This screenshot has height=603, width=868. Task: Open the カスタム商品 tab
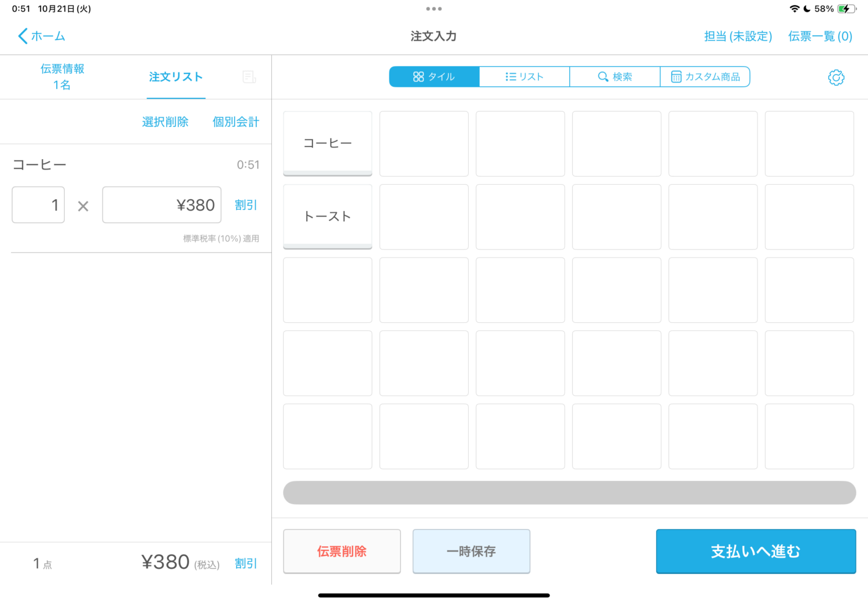coord(705,77)
